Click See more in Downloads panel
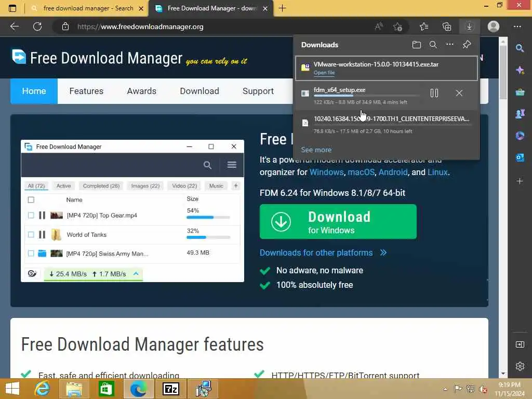This screenshot has height=399, width=532. pos(316,150)
